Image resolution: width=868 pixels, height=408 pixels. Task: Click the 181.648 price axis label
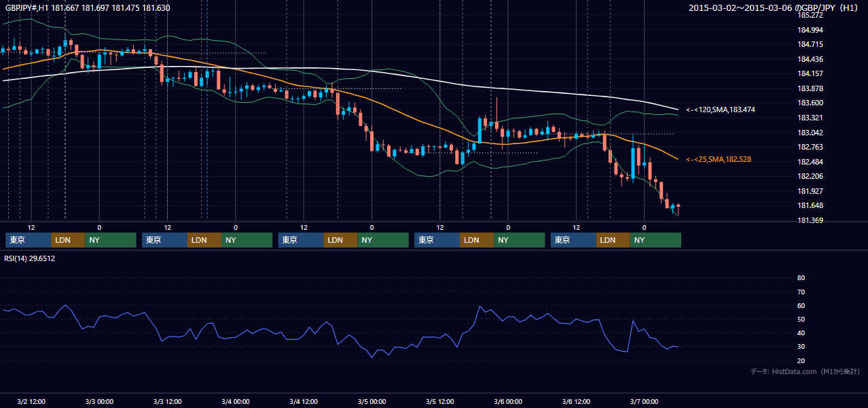click(810, 205)
